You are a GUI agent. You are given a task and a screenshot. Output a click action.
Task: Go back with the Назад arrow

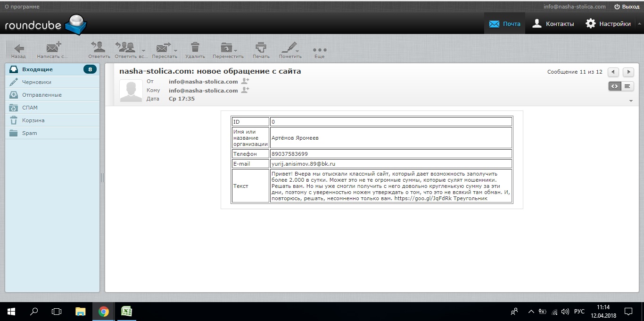[x=18, y=50]
